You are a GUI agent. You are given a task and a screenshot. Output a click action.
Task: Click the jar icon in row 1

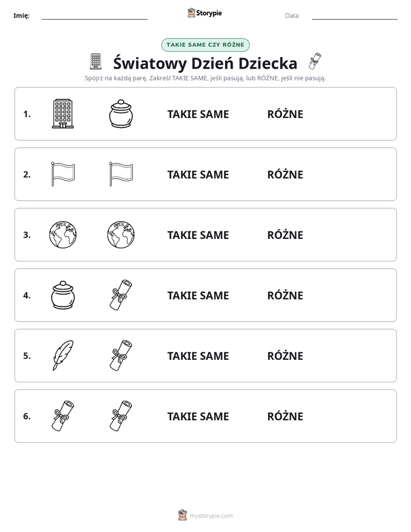(x=121, y=113)
